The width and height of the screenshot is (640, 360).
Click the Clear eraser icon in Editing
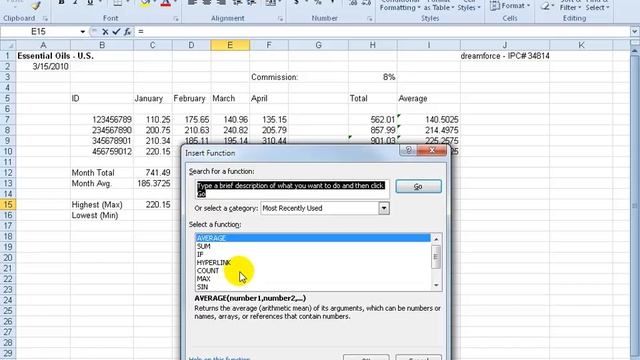pos(545,6)
